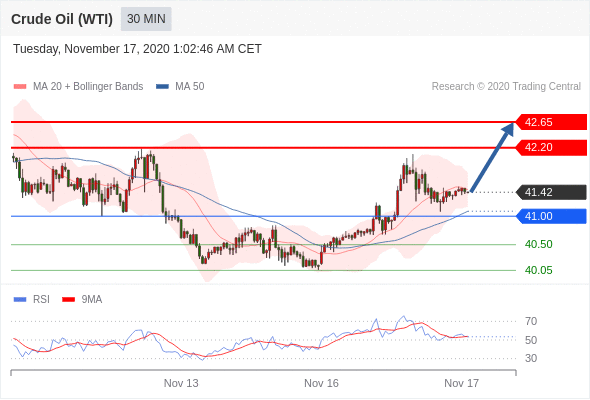
Task: Click the 9MA legend label
Action: pyautogui.click(x=92, y=300)
